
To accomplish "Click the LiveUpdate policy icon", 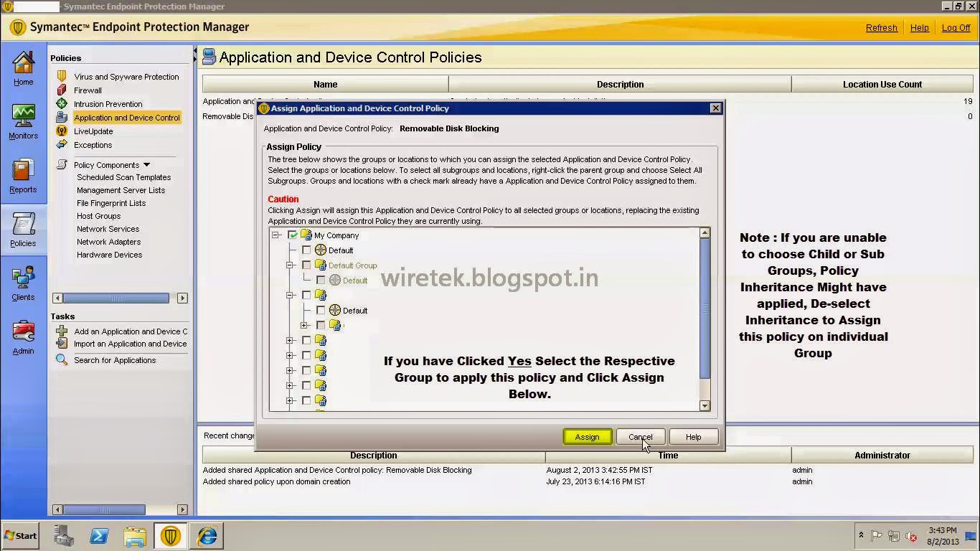I will [x=62, y=131].
